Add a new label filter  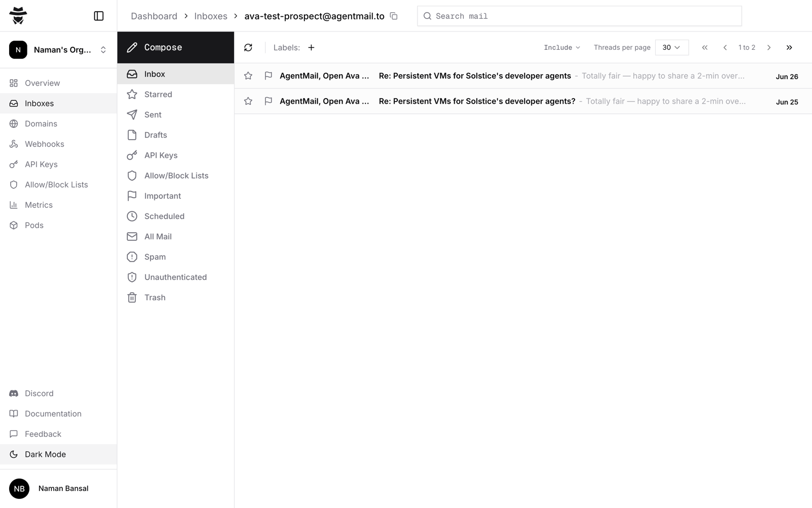(x=311, y=47)
